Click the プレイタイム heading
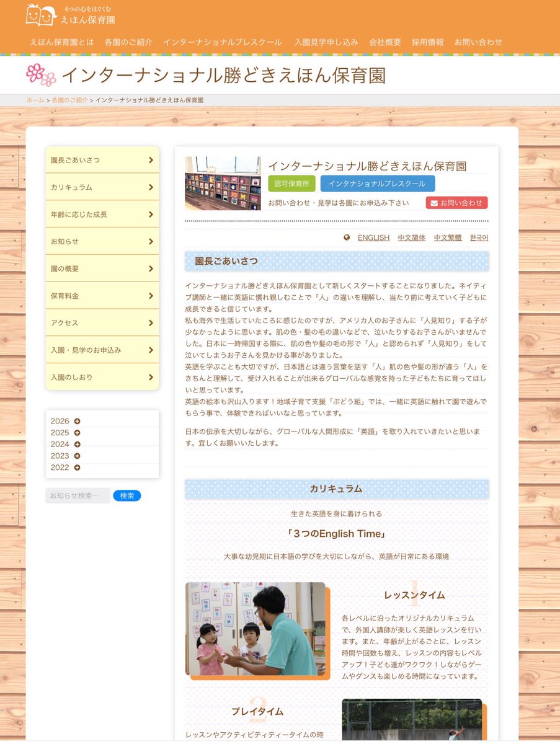 [x=257, y=711]
